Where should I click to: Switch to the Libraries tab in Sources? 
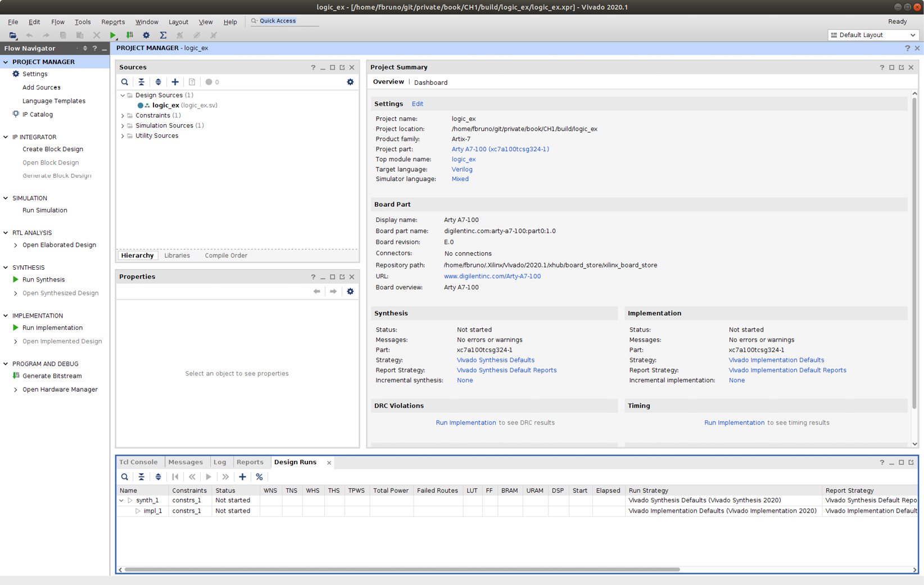[177, 255]
